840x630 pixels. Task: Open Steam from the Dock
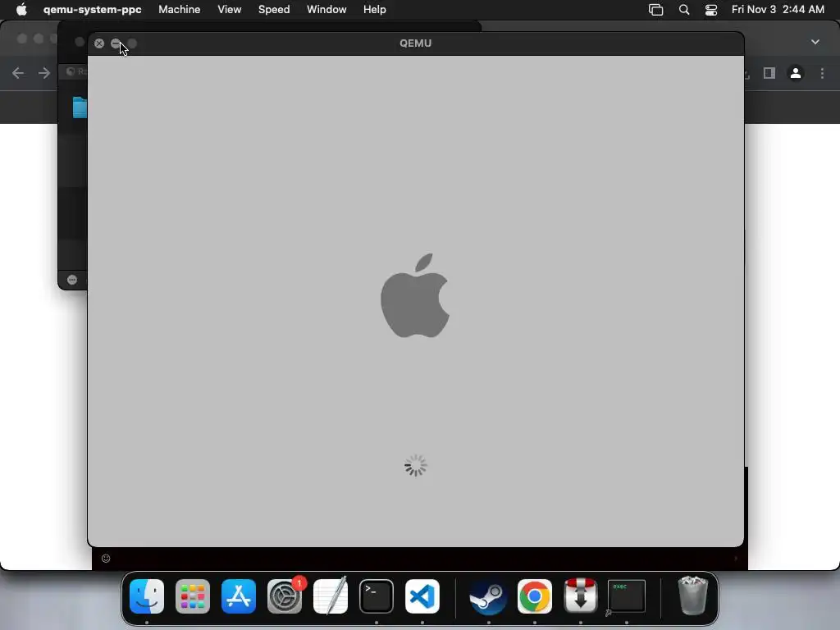[489, 596]
